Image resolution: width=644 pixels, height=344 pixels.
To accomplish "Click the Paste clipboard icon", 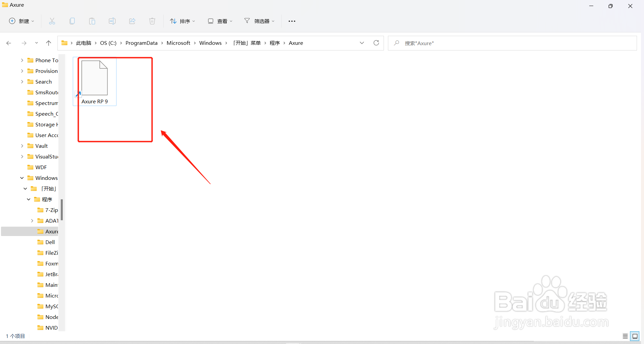I will click(92, 21).
